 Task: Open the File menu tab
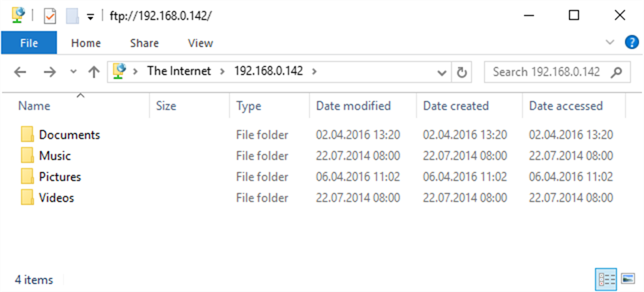[29, 43]
